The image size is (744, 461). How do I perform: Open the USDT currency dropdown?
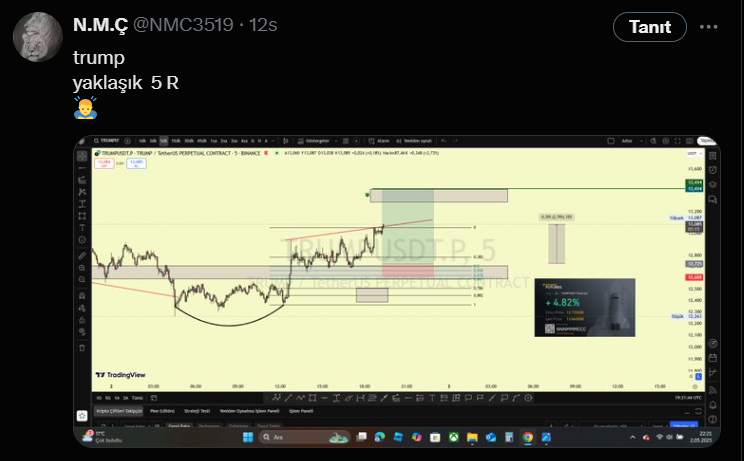coord(694,153)
